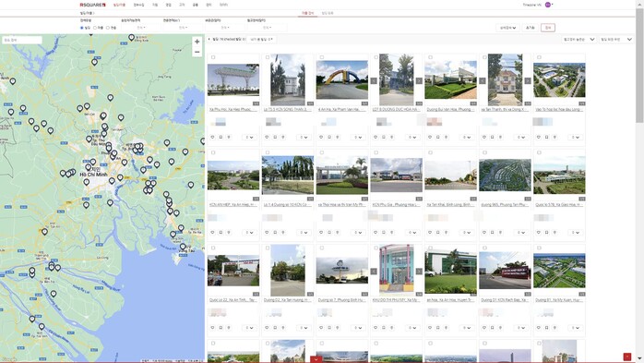Click heart icon on Quoc Lo 22 Xa An Tinh card
644x363 pixels.
213,328
